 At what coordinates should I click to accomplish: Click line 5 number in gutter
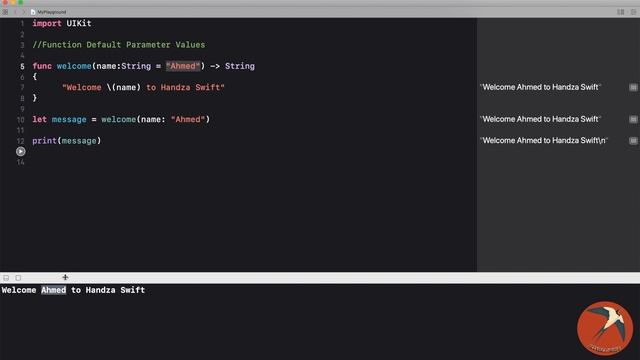[x=22, y=67]
